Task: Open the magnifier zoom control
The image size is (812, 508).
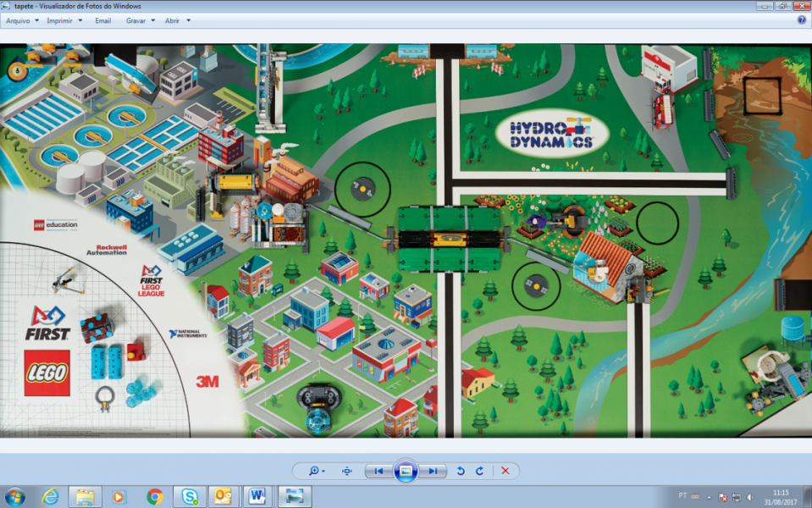Action: pos(317,471)
